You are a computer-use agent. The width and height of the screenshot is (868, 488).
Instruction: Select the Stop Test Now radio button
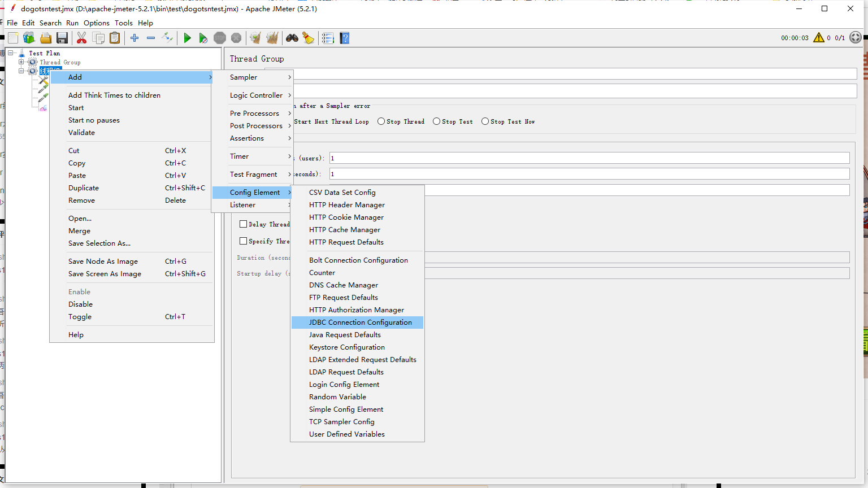485,121
